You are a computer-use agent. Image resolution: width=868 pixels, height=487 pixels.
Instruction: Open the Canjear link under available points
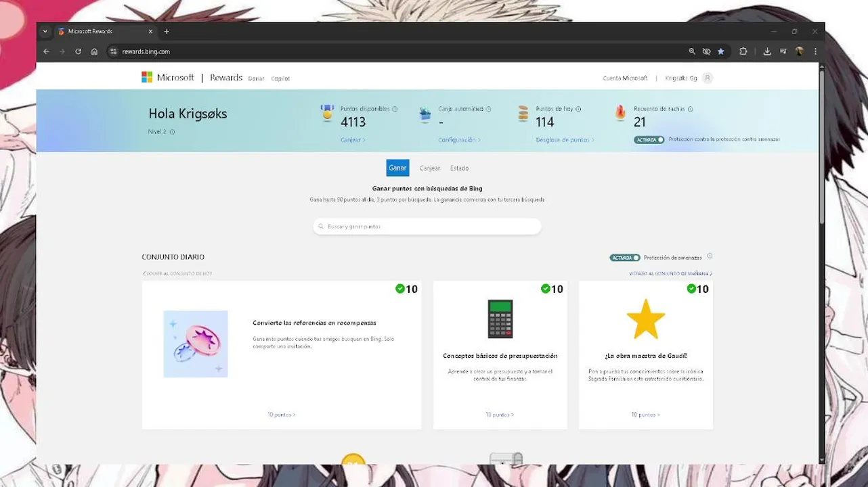[353, 140]
